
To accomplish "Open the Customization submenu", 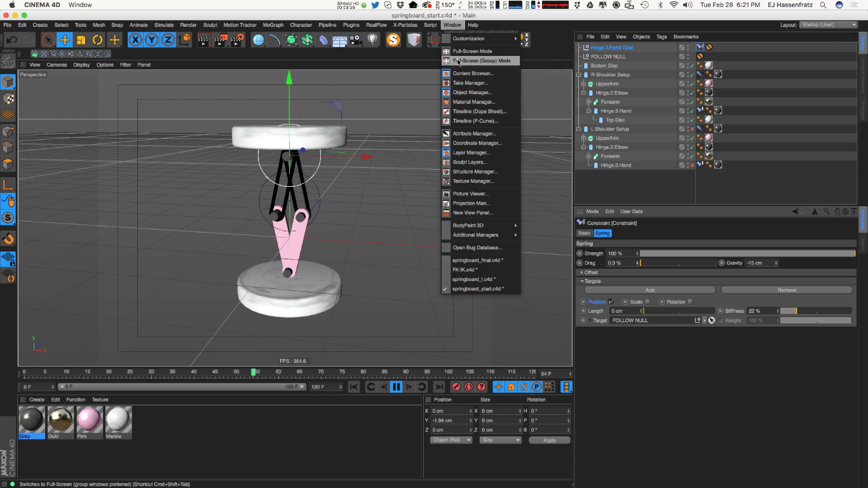I will point(481,38).
